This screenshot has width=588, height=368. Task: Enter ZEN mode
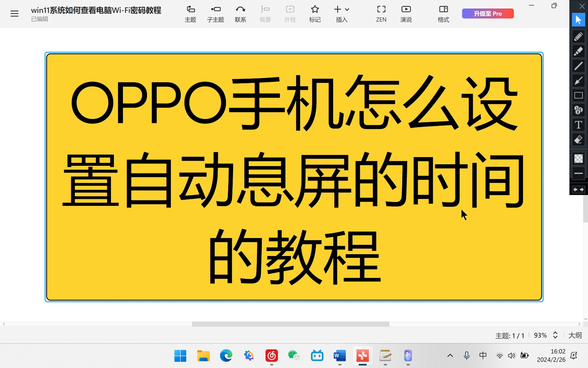(381, 14)
